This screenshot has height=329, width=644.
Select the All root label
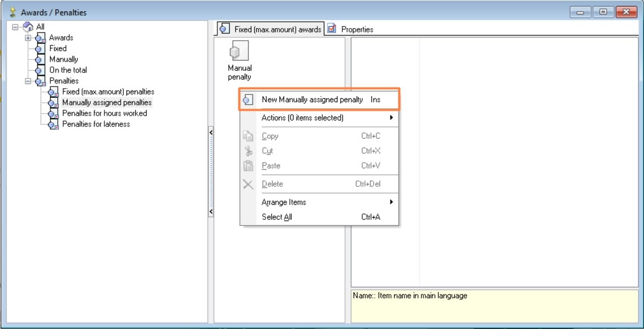pyautogui.click(x=40, y=27)
